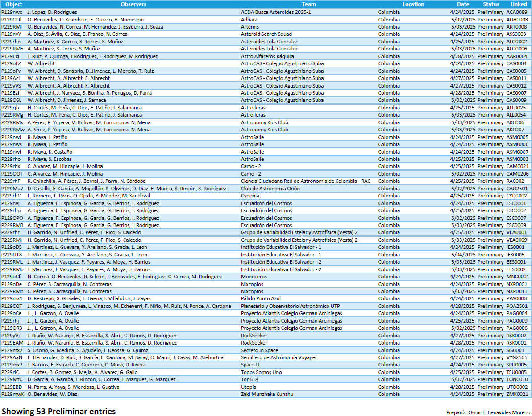Screen dimensions: 532x416
Task: Select linked code CAM0206
Action: (517, 174)
